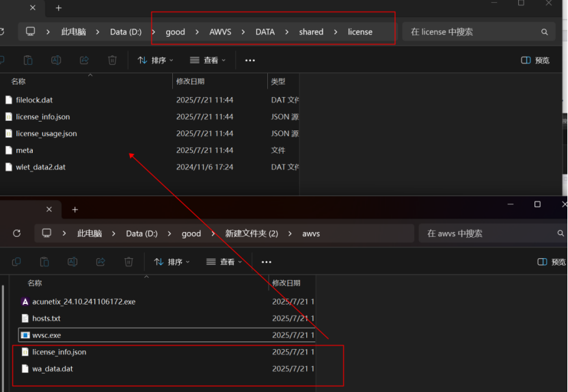The width and height of the screenshot is (568, 392).
Task: Click delete trash icon in awvs window
Action: tap(129, 262)
